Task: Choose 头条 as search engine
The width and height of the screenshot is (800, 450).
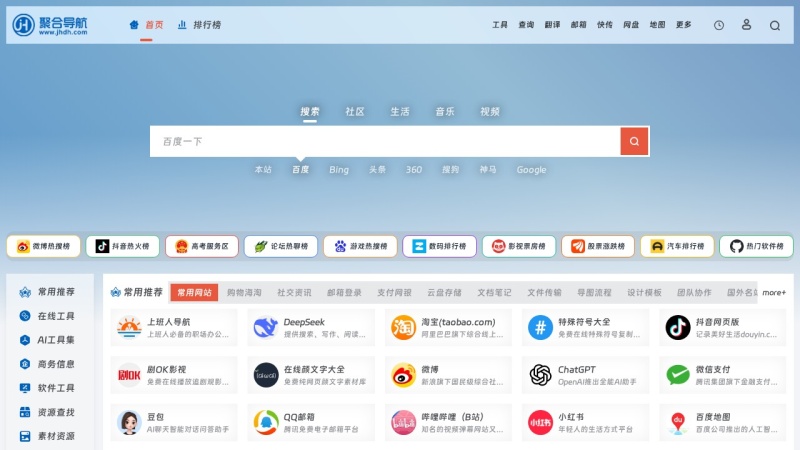Action: click(378, 169)
